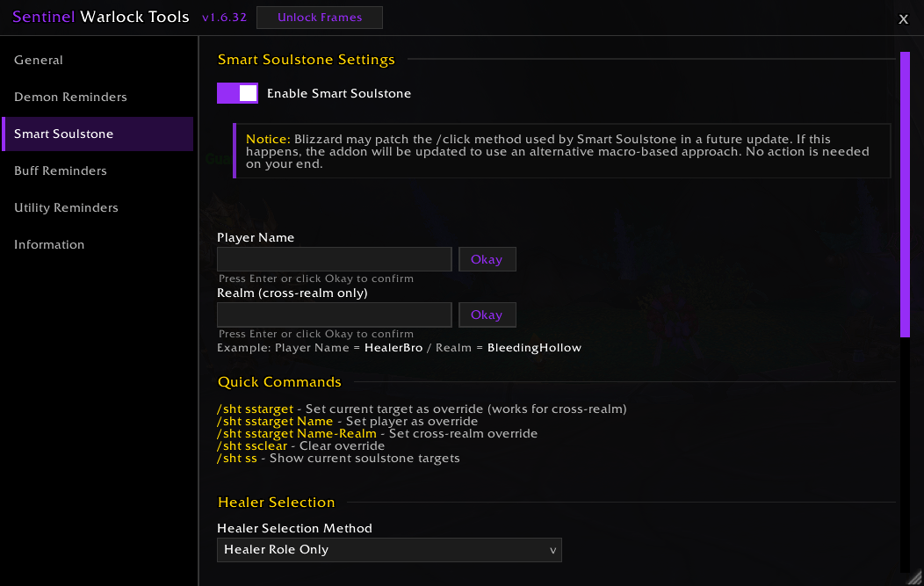
Task: Select Smart Soulstone in the sidebar
Action: click(x=97, y=134)
